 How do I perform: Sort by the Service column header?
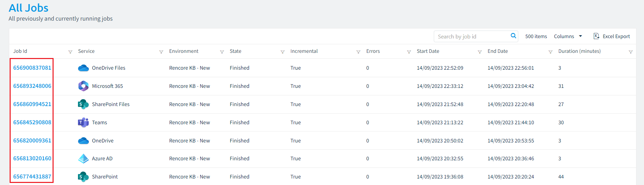tap(86, 51)
